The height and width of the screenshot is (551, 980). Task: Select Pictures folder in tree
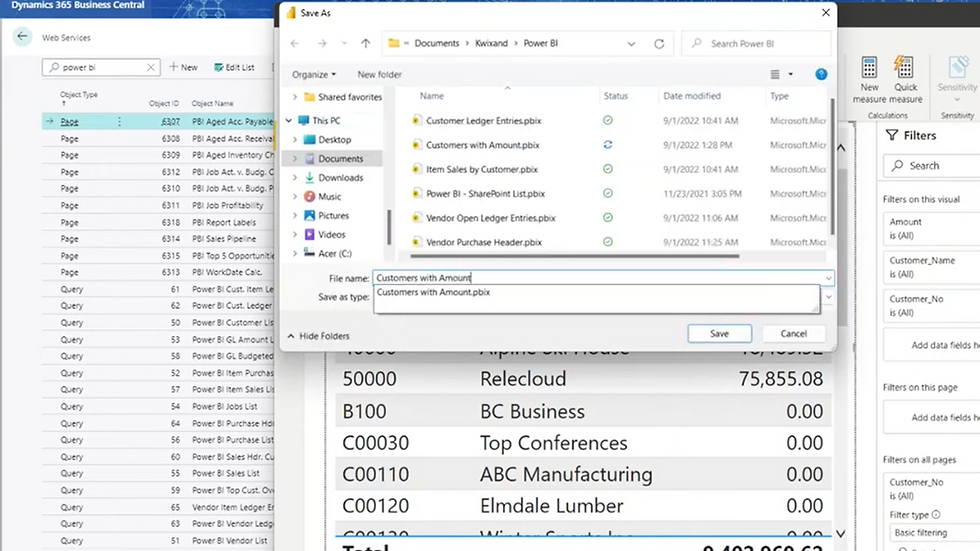click(x=333, y=216)
